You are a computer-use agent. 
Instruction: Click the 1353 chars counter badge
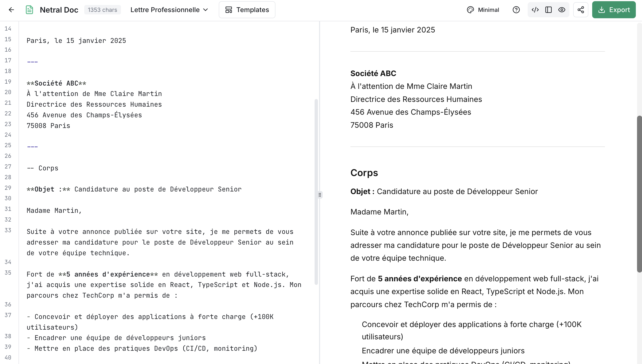click(x=102, y=10)
